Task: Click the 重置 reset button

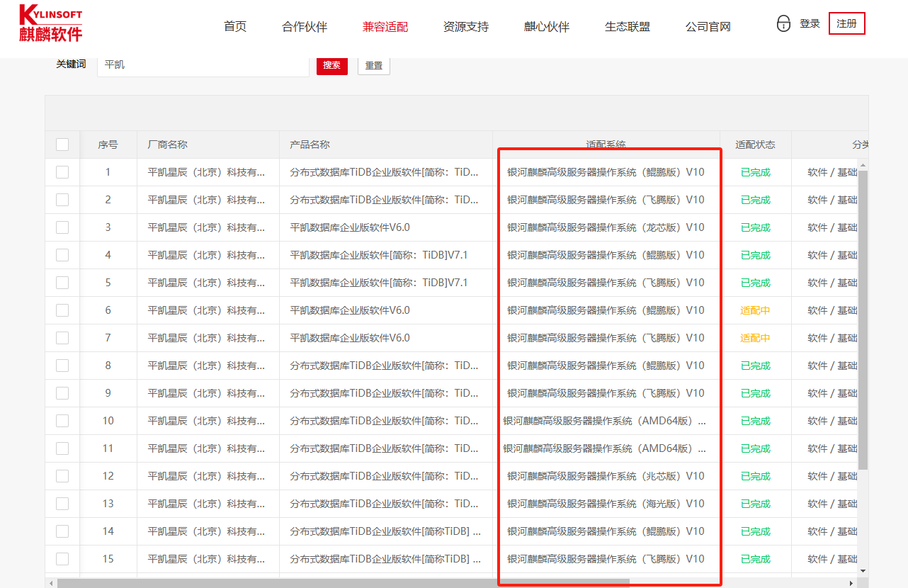Action: pyautogui.click(x=373, y=65)
